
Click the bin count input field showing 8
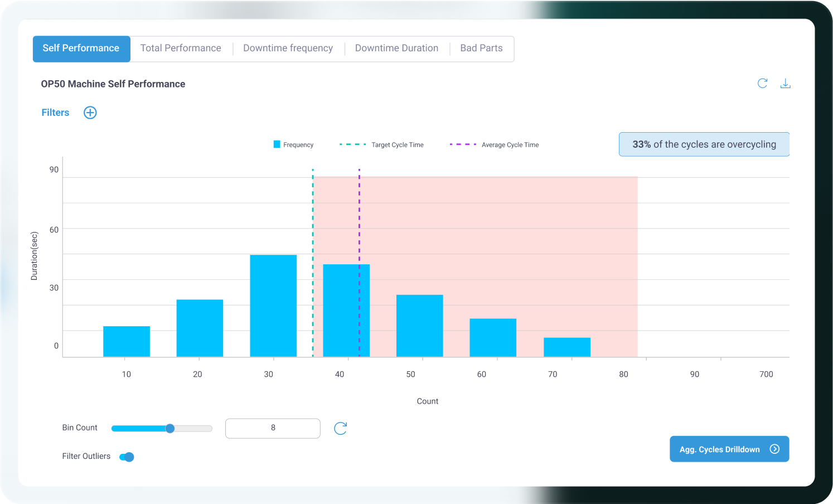click(273, 428)
